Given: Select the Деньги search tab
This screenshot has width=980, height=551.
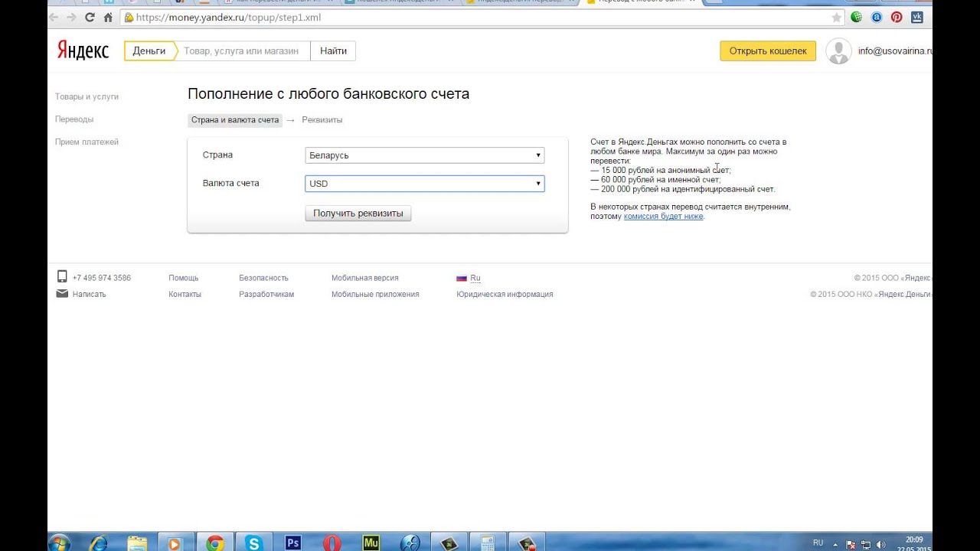Looking at the screenshot, I should click(149, 51).
